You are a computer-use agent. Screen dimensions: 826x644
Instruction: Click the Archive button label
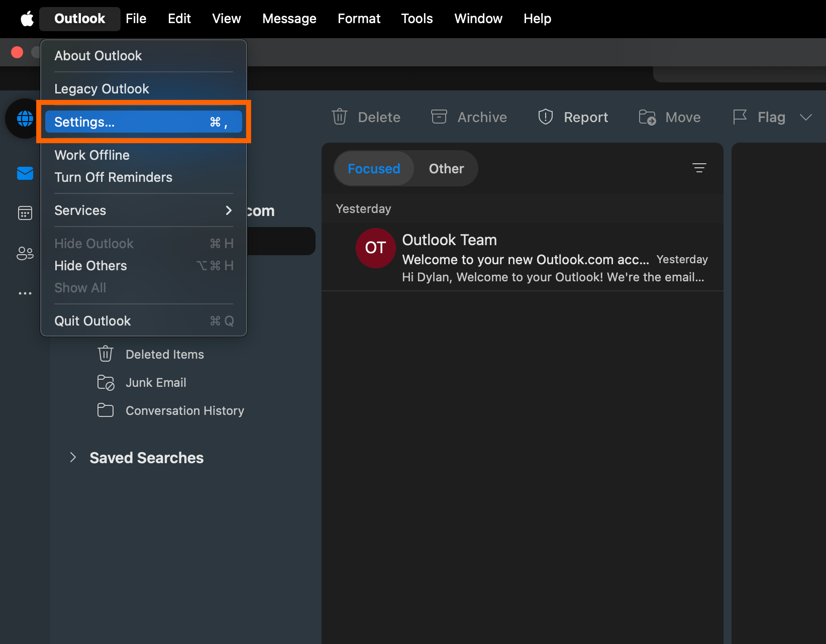pos(482,117)
